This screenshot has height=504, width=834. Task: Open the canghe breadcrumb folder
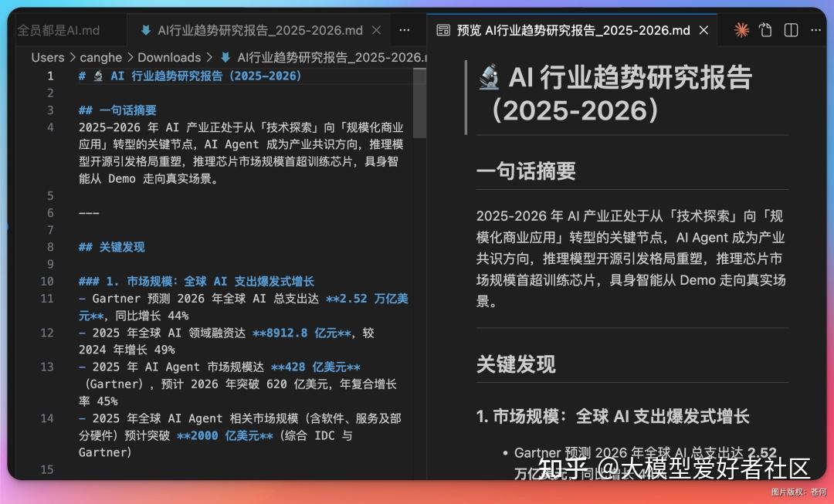101,57
